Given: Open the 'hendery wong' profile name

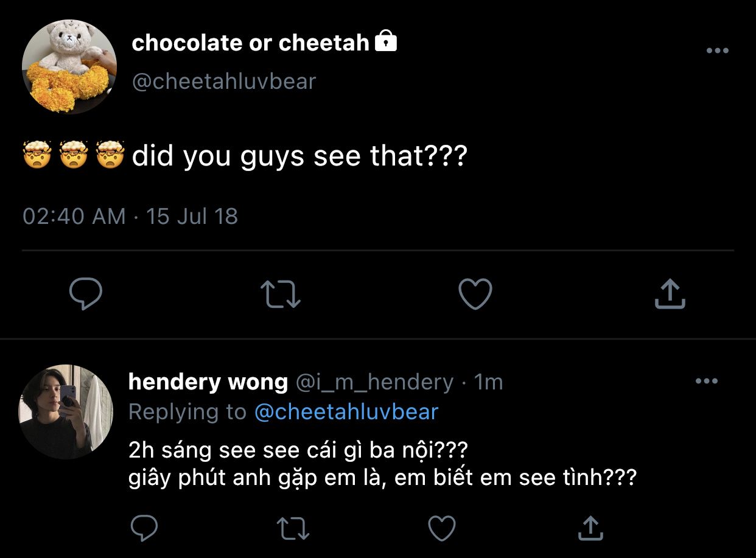Looking at the screenshot, I should coord(208,382).
